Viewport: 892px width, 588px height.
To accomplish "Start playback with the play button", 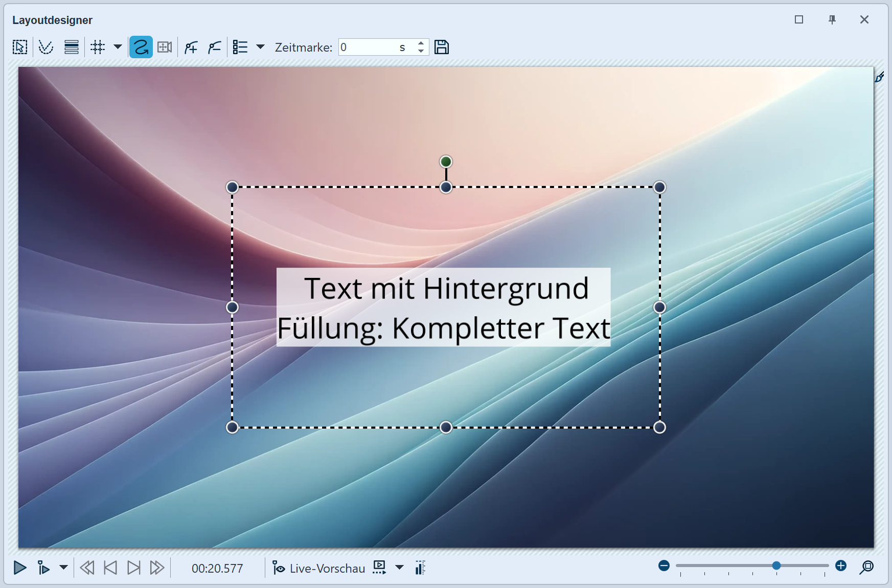I will tap(19, 568).
